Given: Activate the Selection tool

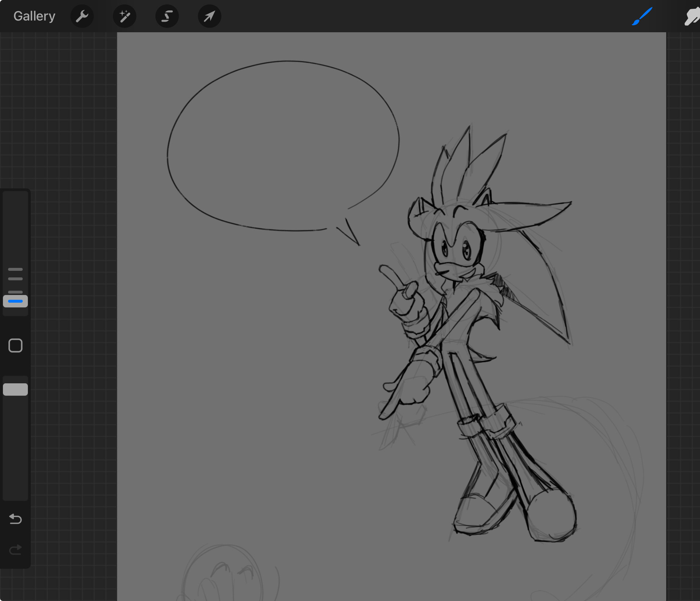Looking at the screenshot, I should coord(167,16).
